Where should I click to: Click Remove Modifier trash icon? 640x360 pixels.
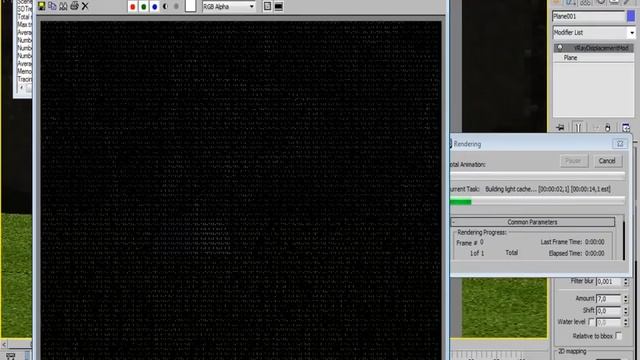(x=608, y=128)
